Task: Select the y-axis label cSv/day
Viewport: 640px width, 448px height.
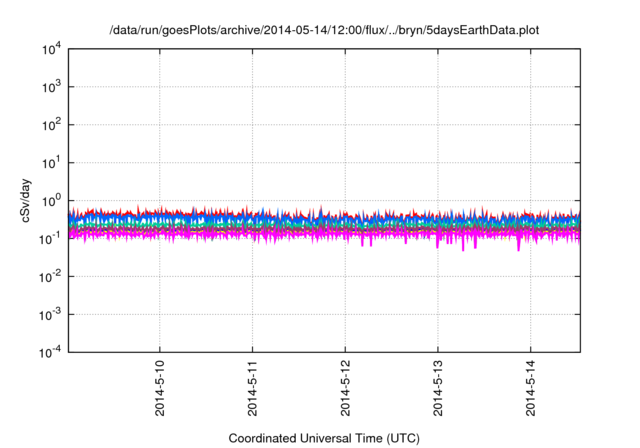Action: coord(26,200)
